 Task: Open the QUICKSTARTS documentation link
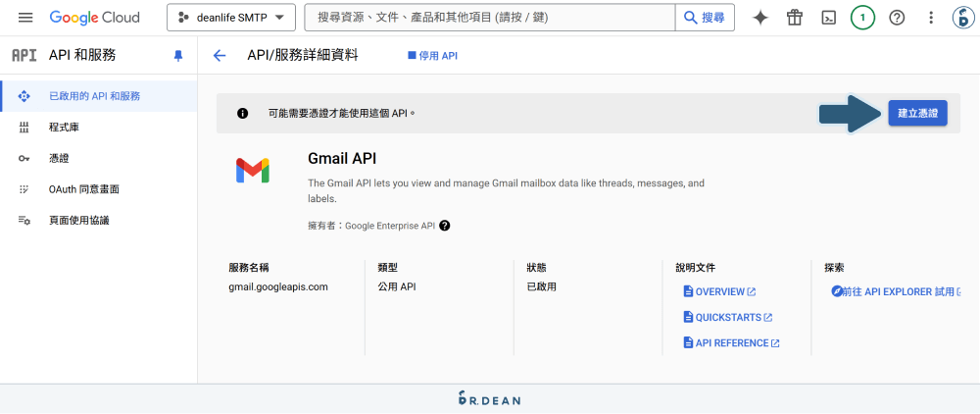click(x=727, y=317)
